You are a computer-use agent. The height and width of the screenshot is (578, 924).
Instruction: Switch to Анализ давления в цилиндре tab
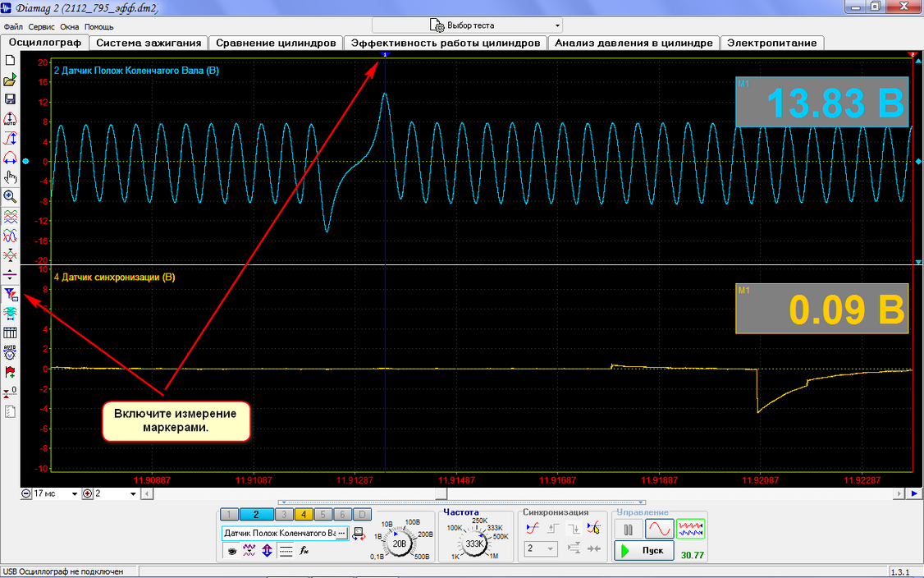(x=634, y=43)
